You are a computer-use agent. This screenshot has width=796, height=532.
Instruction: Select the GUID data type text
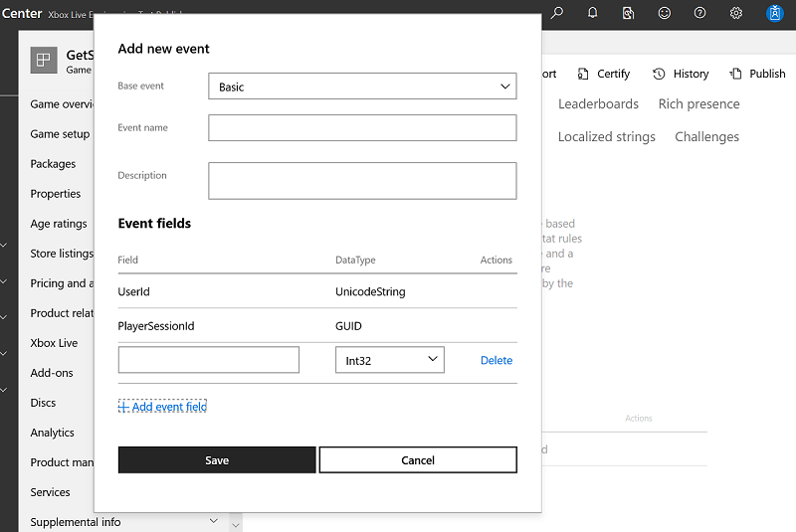coord(348,326)
